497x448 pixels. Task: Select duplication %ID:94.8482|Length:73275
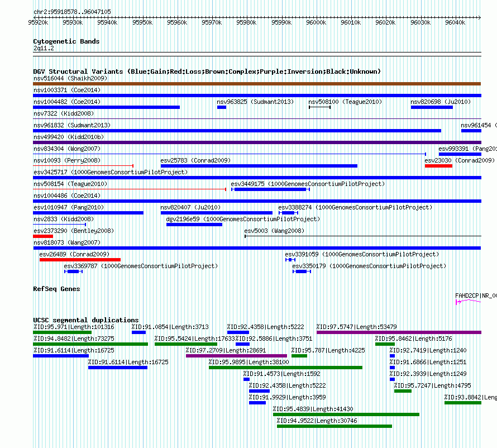pyautogui.click(x=74, y=339)
